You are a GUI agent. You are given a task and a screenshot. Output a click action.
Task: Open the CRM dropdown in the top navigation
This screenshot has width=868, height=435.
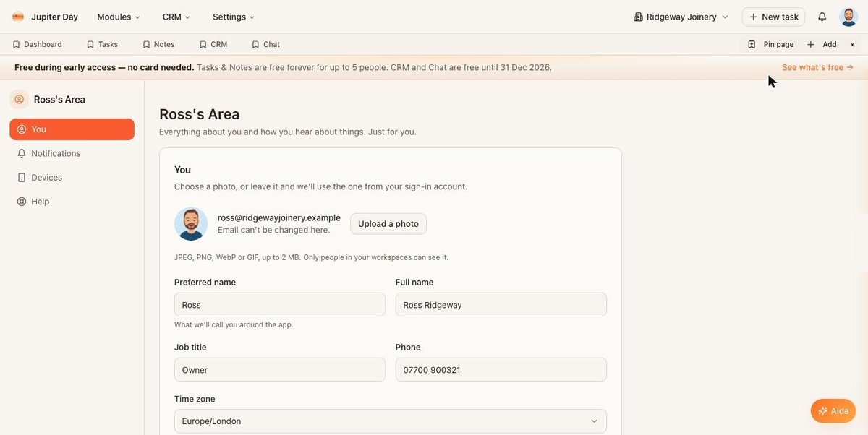(176, 17)
